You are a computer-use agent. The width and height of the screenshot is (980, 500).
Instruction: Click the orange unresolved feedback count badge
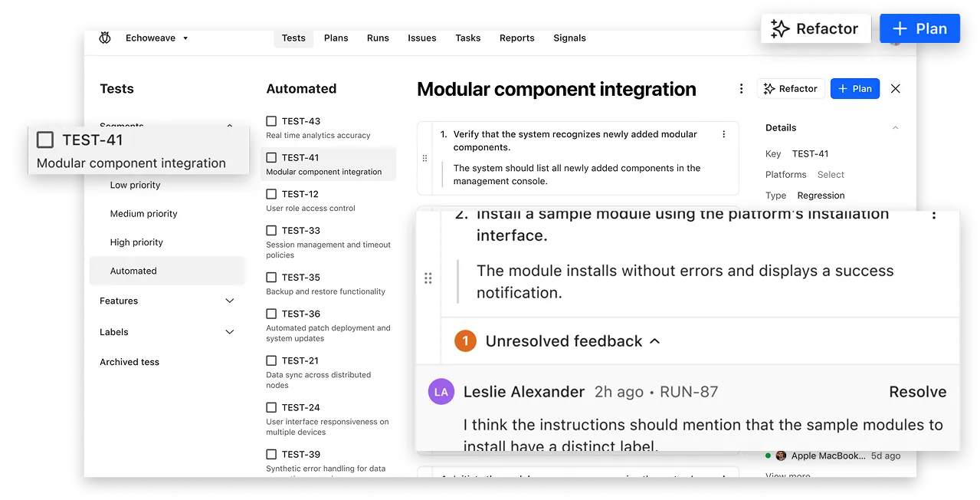coord(465,341)
